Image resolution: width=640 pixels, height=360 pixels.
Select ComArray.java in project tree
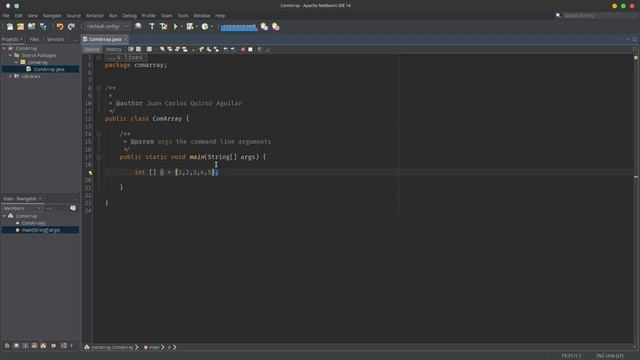pos(49,69)
